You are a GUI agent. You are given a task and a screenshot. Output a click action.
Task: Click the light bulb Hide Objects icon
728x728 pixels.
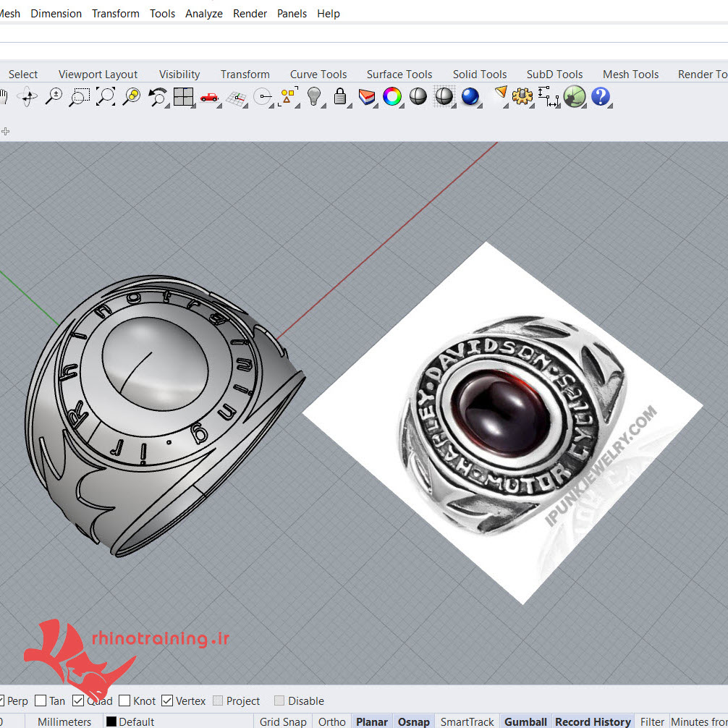pyautogui.click(x=314, y=96)
